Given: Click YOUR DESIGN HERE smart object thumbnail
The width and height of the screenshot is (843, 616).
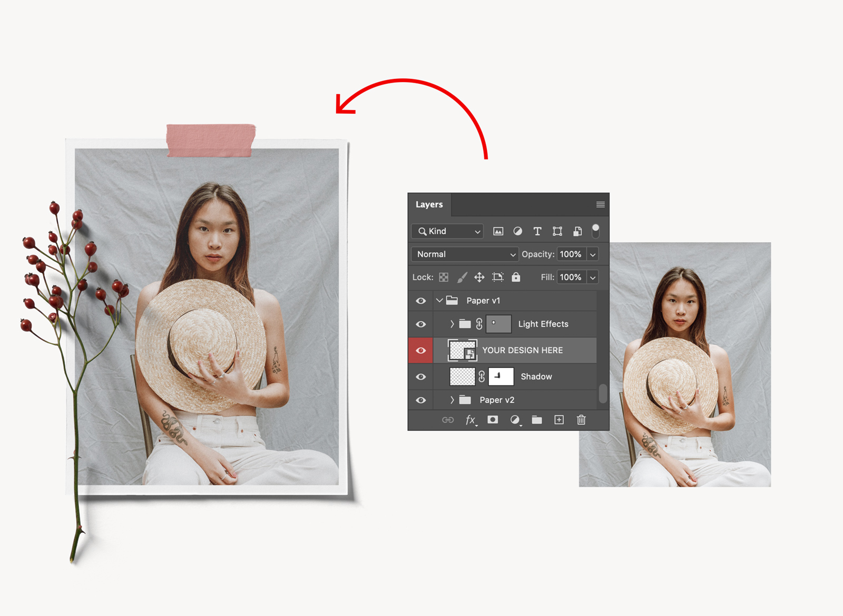Looking at the screenshot, I should pos(463,350).
